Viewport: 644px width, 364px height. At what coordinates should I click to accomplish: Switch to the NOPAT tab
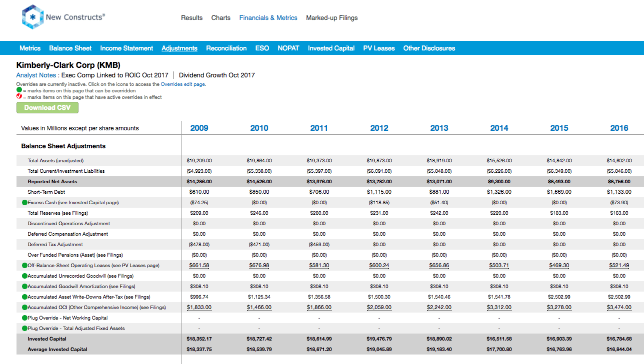click(288, 48)
